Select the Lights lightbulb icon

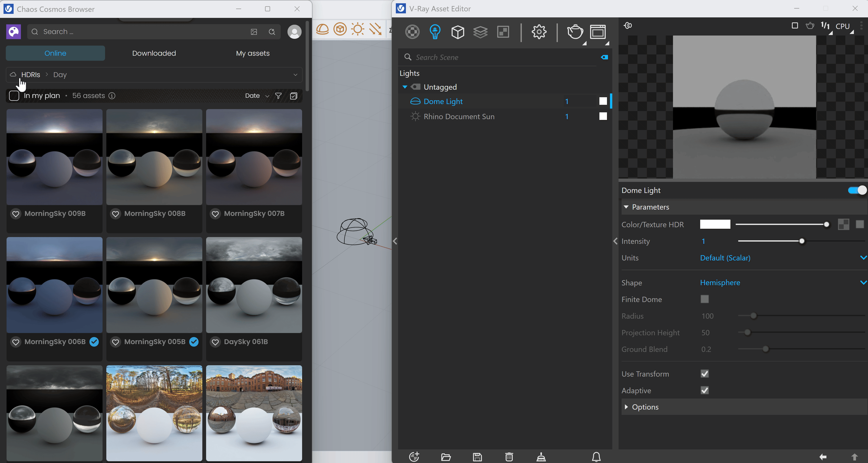(x=435, y=32)
